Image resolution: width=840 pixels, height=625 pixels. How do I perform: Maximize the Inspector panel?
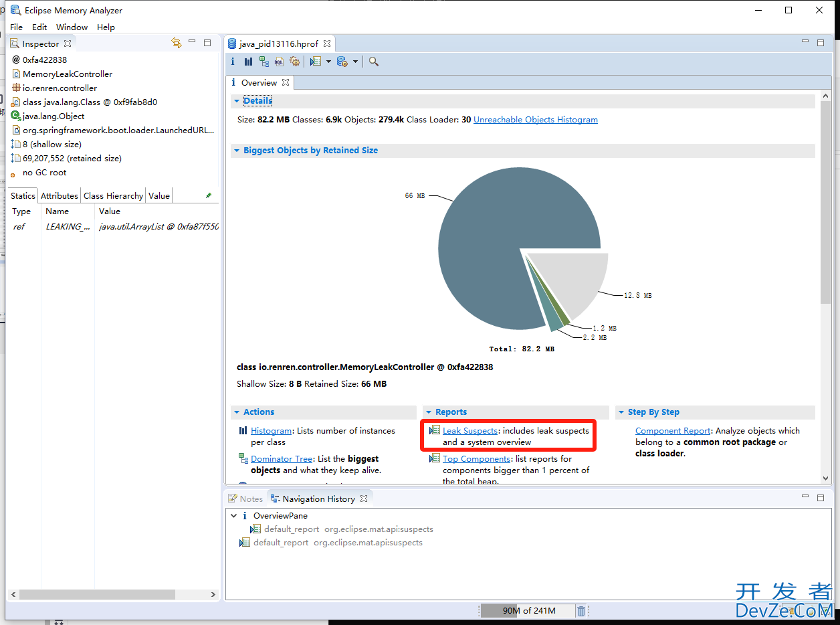pyautogui.click(x=207, y=43)
